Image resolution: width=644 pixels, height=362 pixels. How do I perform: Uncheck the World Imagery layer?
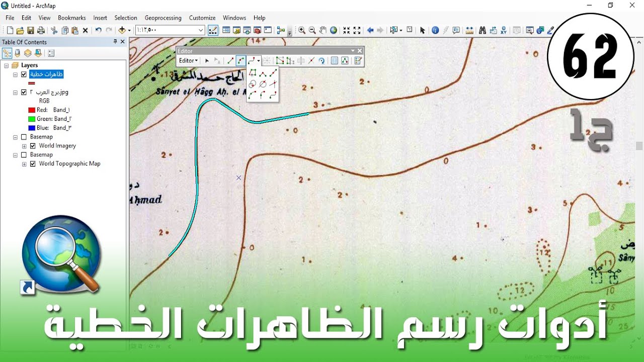(33, 146)
